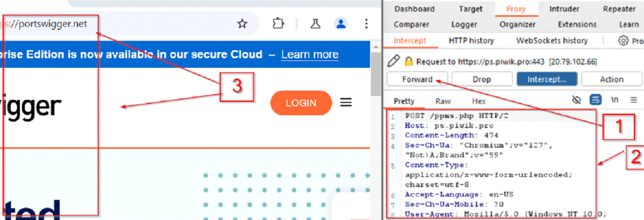
Task: Switch to the HTTP history tab
Action: (471, 41)
